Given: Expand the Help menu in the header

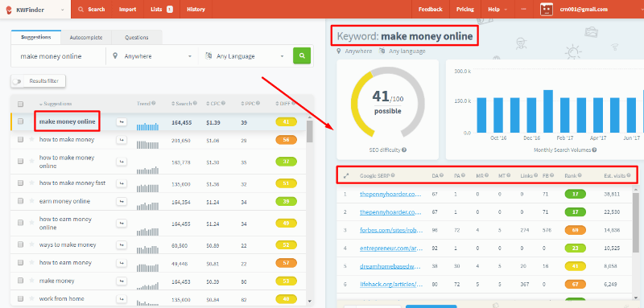Looking at the screenshot, I should click(497, 9).
